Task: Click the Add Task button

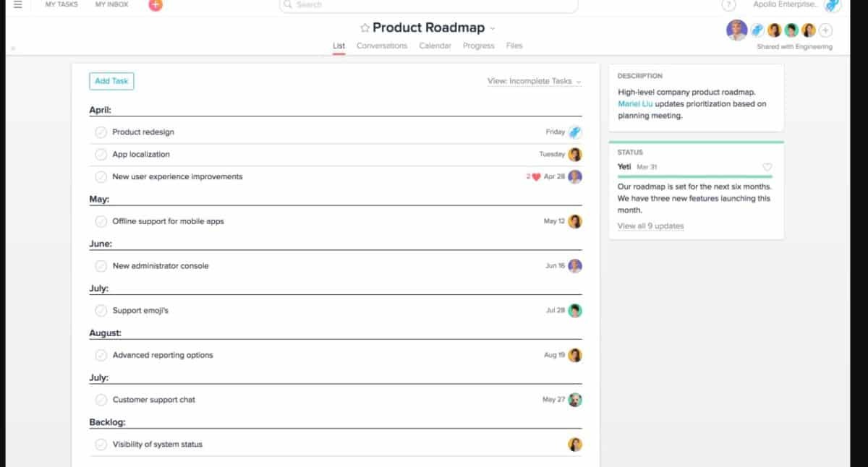Action: click(x=111, y=81)
